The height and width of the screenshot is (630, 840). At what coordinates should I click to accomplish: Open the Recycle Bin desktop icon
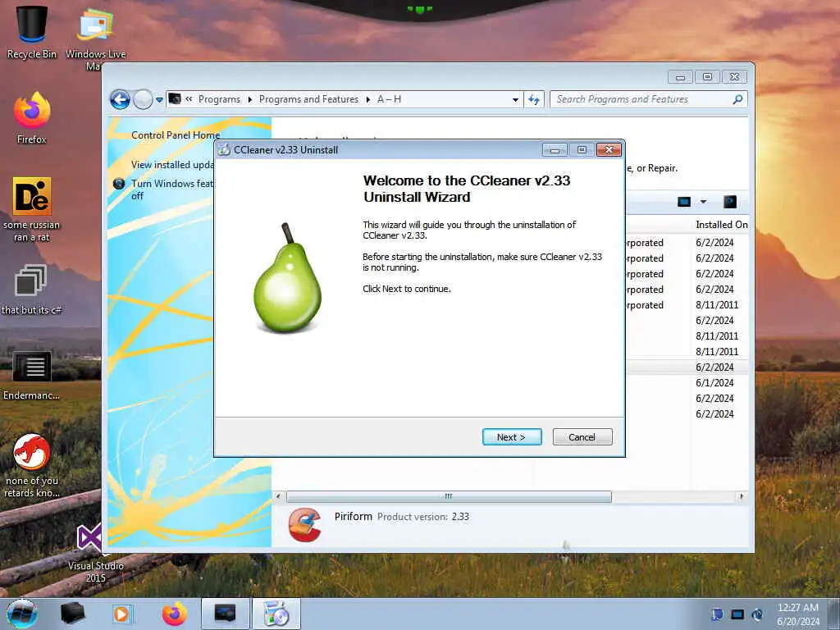coord(32,32)
